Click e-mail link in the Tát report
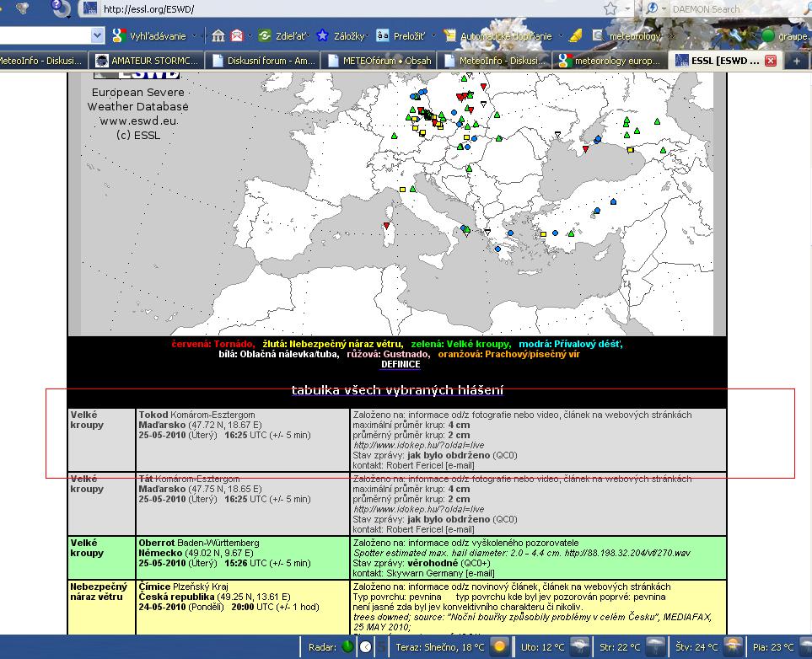The width and height of the screenshot is (812, 659). pyautogui.click(x=460, y=529)
